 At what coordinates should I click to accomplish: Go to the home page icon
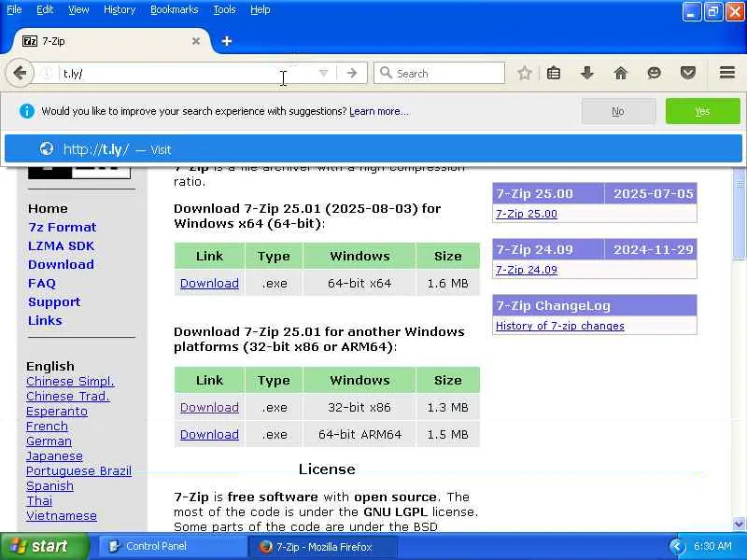point(620,74)
